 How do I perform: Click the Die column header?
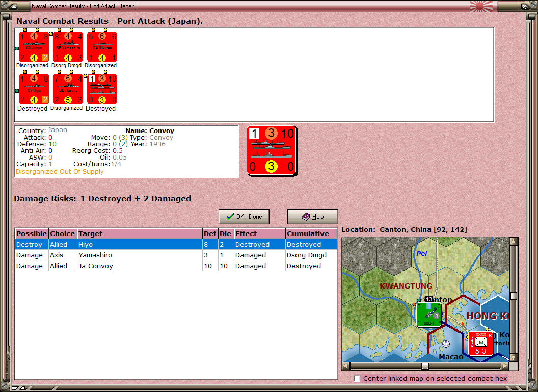pyautogui.click(x=225, y=234)
